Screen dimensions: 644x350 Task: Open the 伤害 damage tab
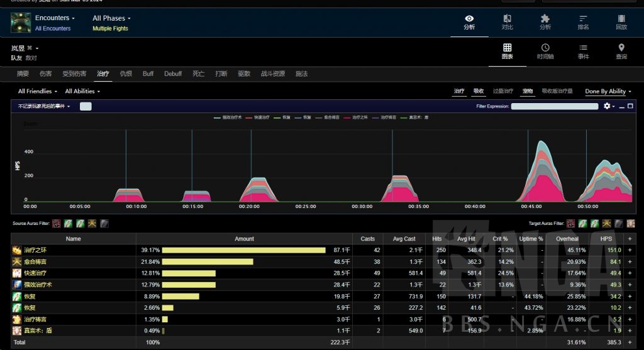pyautogui.click(x=45, y=74)
